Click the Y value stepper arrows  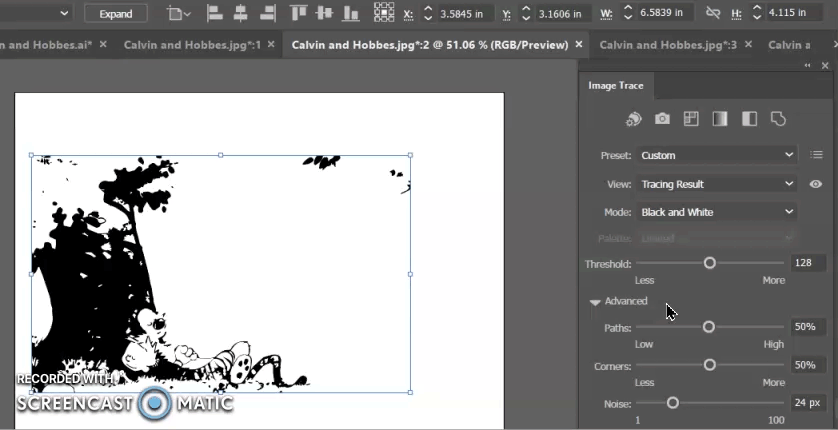pyautogui.click(x=526, y=13)
